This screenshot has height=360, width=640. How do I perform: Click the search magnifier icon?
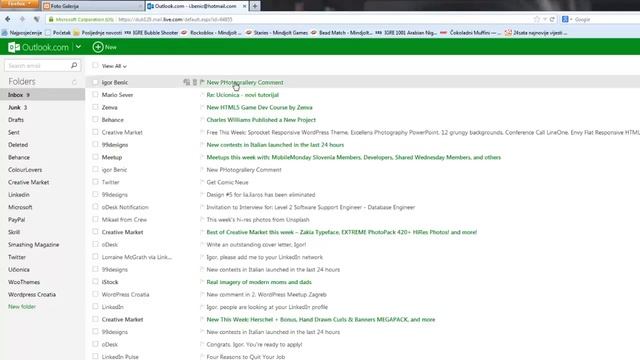[74, 65]
